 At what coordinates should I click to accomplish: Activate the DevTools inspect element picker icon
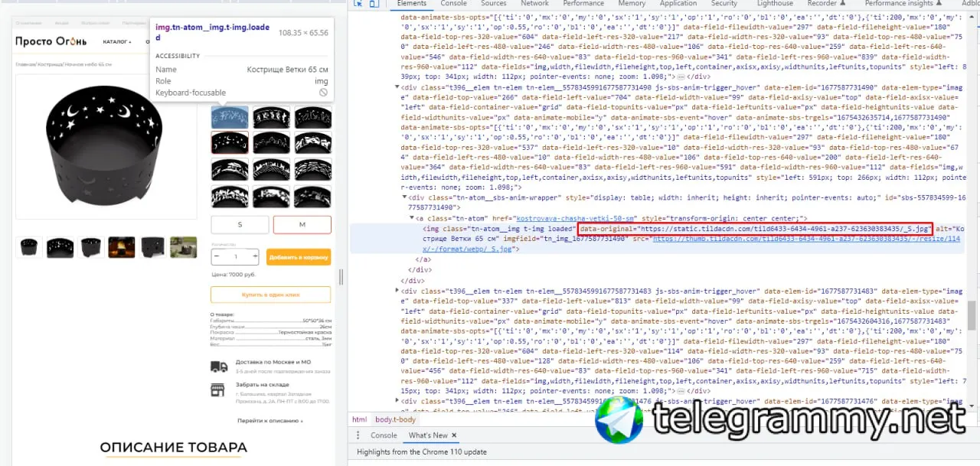359,4
